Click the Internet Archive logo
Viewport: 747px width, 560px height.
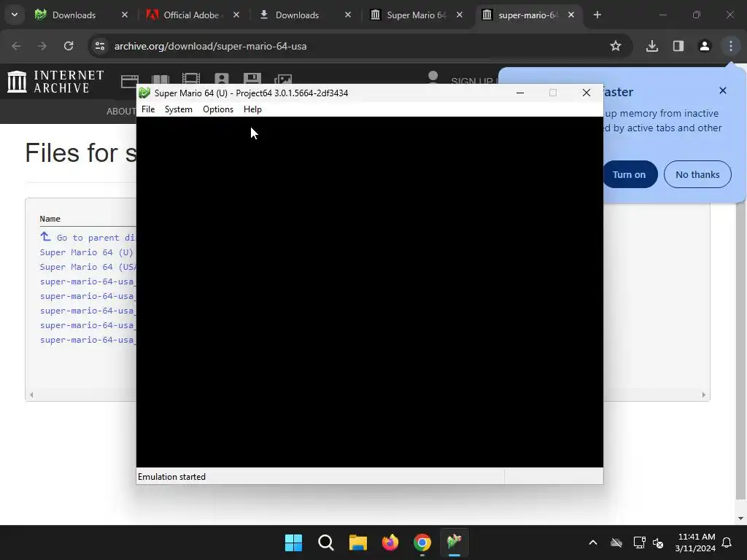(55, 82)
